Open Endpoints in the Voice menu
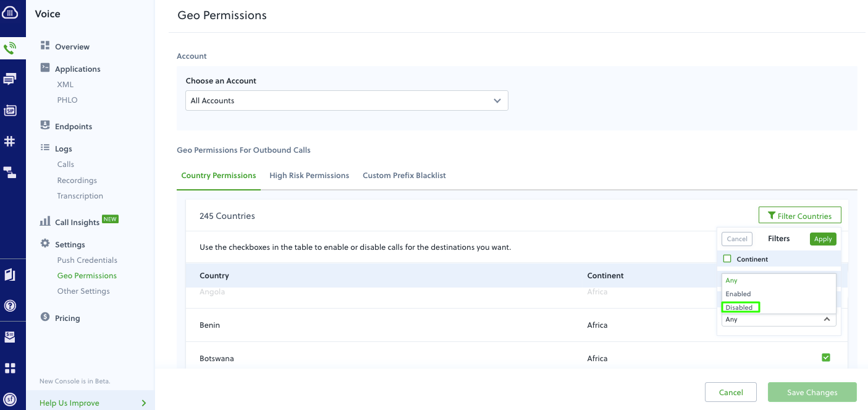 tap(74, 126)
